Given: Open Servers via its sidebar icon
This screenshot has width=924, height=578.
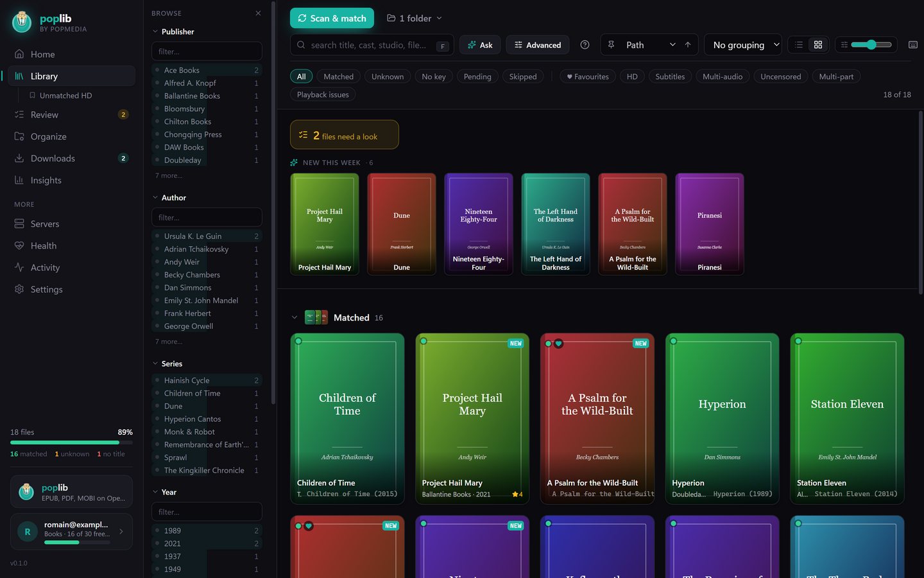Looking at the screenshot, I should point(19,223).
